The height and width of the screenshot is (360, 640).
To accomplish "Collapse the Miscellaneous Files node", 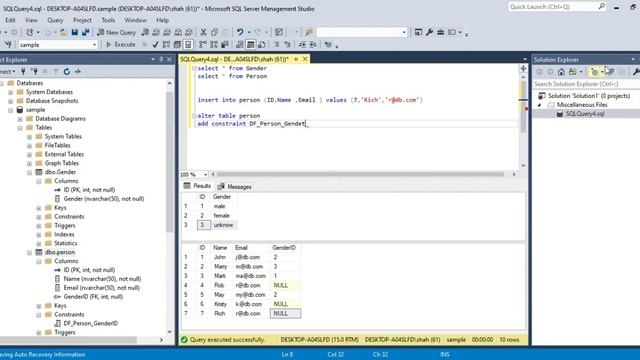I will point(539,105).
